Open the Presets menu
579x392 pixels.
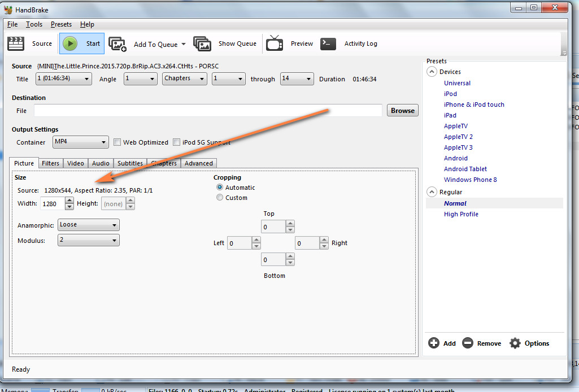61,24
